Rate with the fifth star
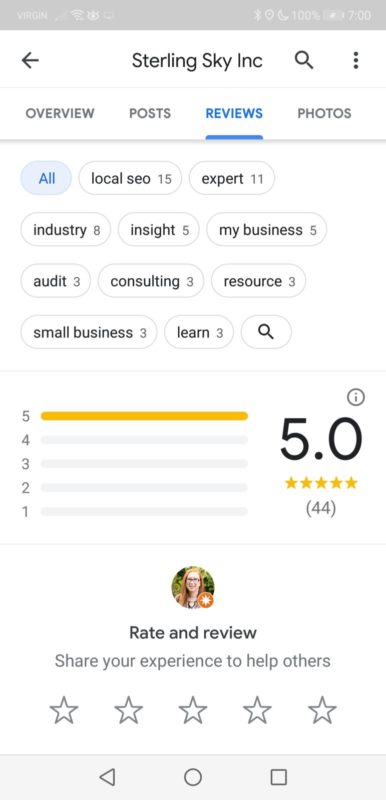This screenshot has width=386, height=800. [322, 711]
